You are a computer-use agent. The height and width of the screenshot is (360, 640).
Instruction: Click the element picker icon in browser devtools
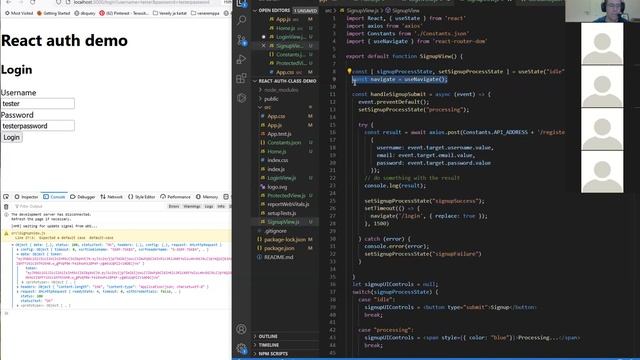(x=6, y=197)
